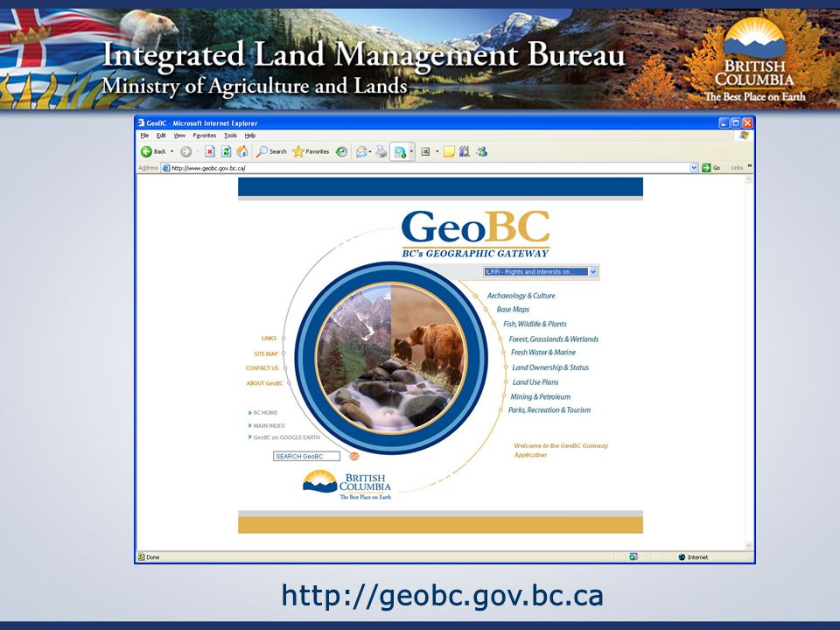The image size is (840, 630).
Task: Click the LINKS navigation item
Action: click(269, 339)
